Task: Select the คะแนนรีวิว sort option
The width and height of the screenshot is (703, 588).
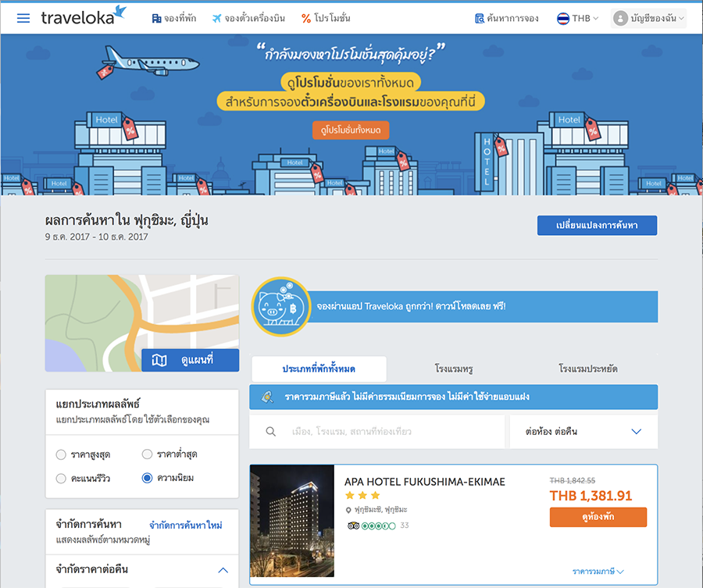Action: click(x=61, y=478)
